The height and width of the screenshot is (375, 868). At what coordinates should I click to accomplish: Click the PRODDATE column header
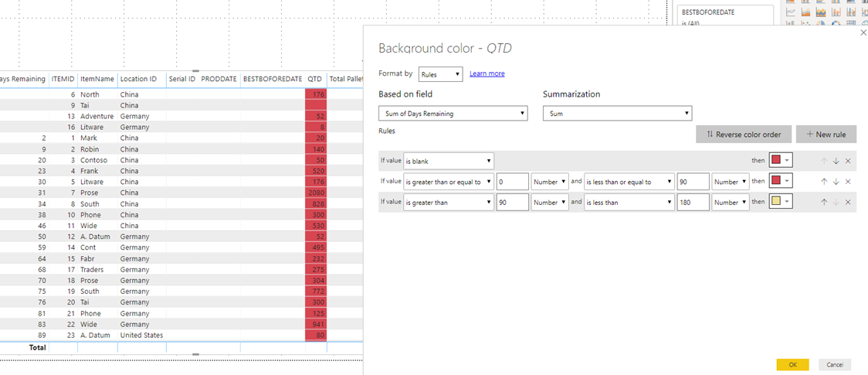point(219,79)
